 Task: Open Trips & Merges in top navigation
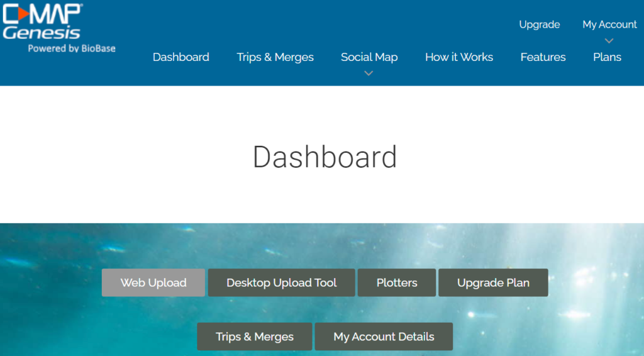(275, 57)
